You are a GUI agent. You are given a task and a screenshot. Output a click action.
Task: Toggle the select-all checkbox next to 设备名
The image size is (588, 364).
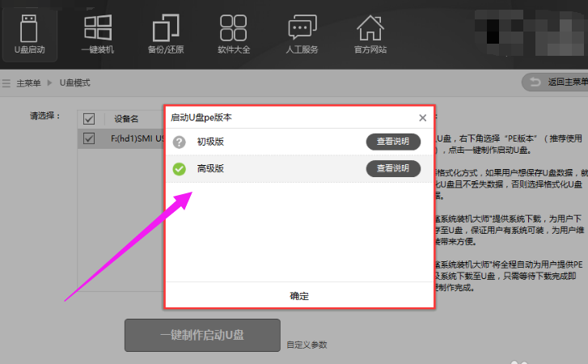click(x=89, y=119)
